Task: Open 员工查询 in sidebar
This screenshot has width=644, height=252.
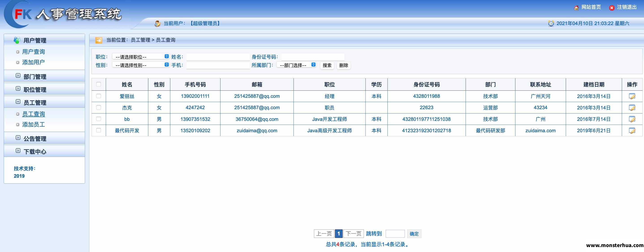Action: tap(34, 114)
